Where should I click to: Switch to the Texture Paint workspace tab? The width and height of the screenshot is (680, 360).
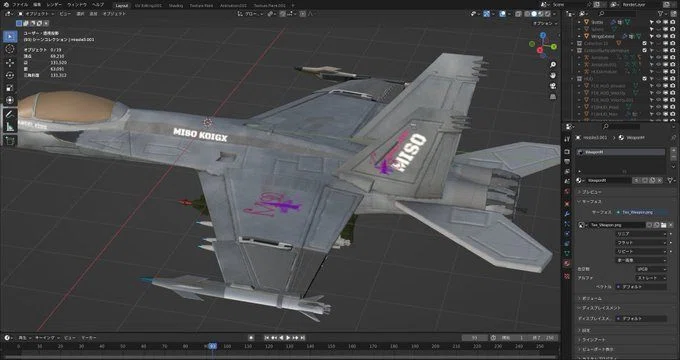click(202, 6)
